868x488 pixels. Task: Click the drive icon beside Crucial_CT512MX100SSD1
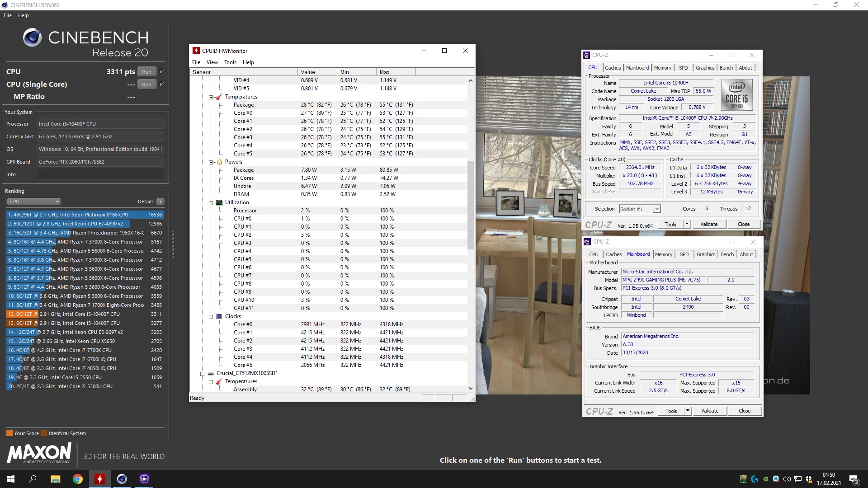tap(210, 373)
